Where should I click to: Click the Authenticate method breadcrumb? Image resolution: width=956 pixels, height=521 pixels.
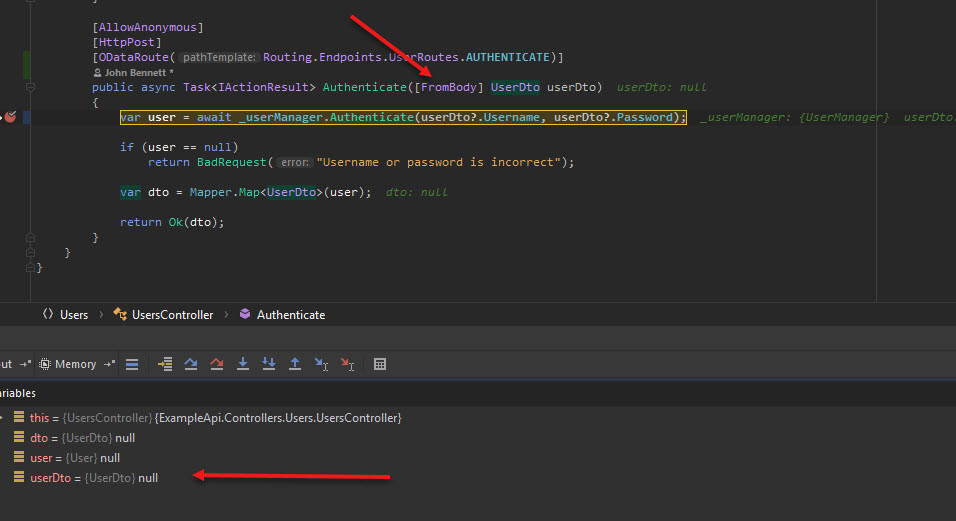pos(282,315)
